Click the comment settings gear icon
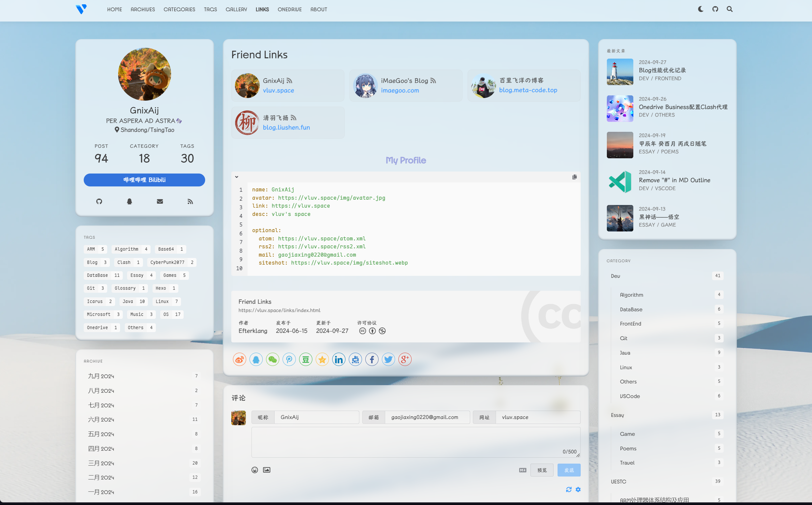The width and height of the screenshot is (812, 505). (578, 489)
